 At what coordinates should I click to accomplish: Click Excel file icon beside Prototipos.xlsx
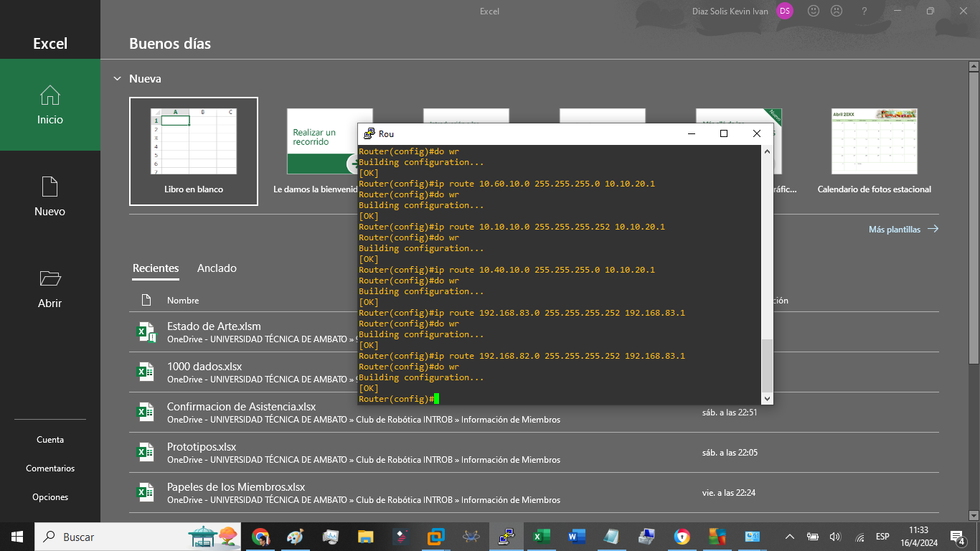point(146,452)
